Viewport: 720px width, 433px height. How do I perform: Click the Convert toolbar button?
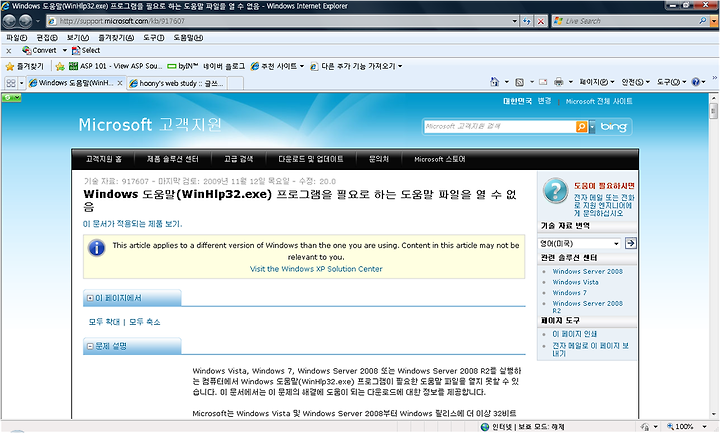point(39,51)
